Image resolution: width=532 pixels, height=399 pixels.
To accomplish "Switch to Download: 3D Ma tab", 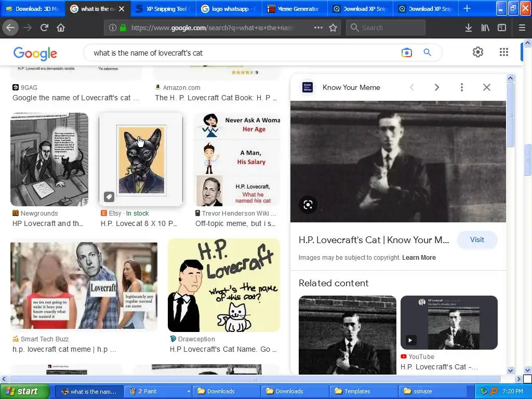I will pyautogui.click(x=32, y=9).
